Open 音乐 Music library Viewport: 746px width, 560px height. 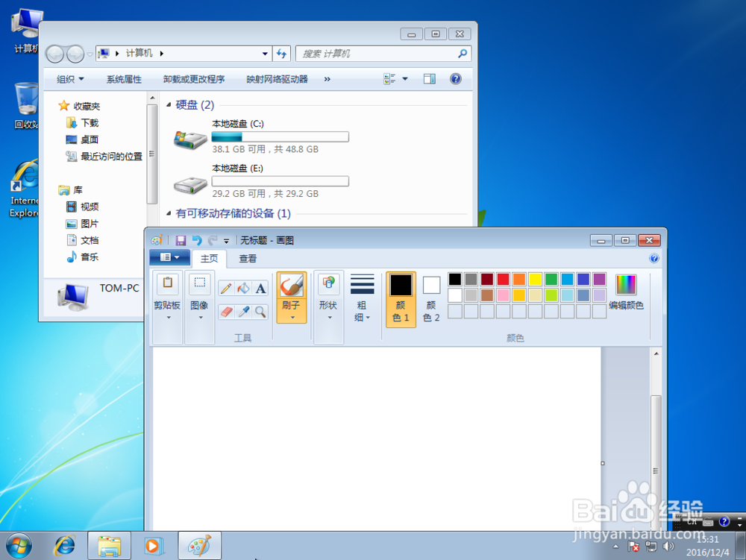pyautogui.click(x=82, y=257)
